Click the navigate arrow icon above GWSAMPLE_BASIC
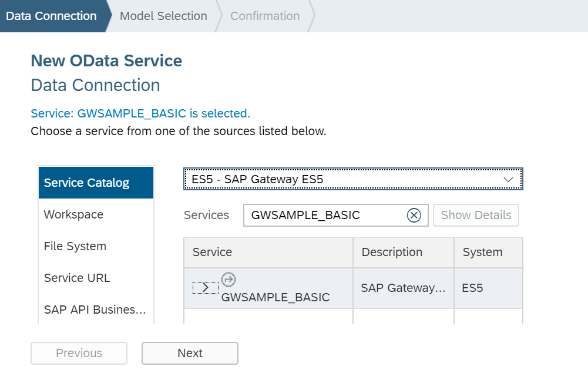The width and height of the screenshot is (588, 380). [x=229, y=280]
